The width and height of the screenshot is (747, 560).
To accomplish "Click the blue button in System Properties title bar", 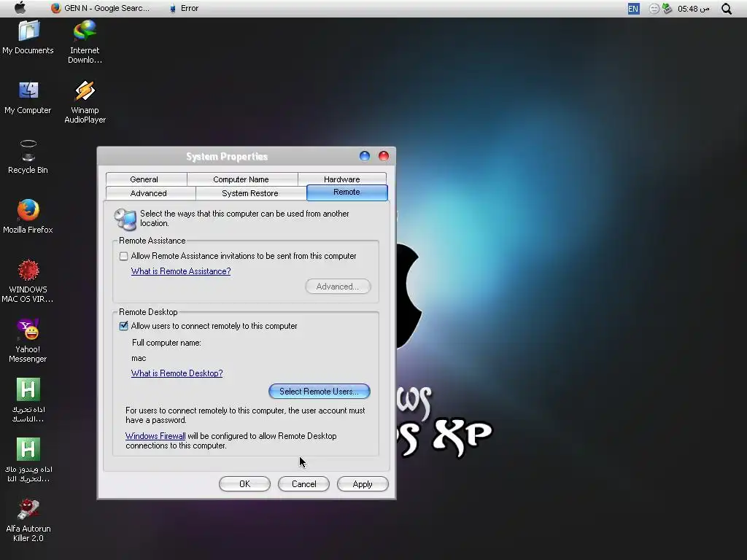I will point(365,156).
